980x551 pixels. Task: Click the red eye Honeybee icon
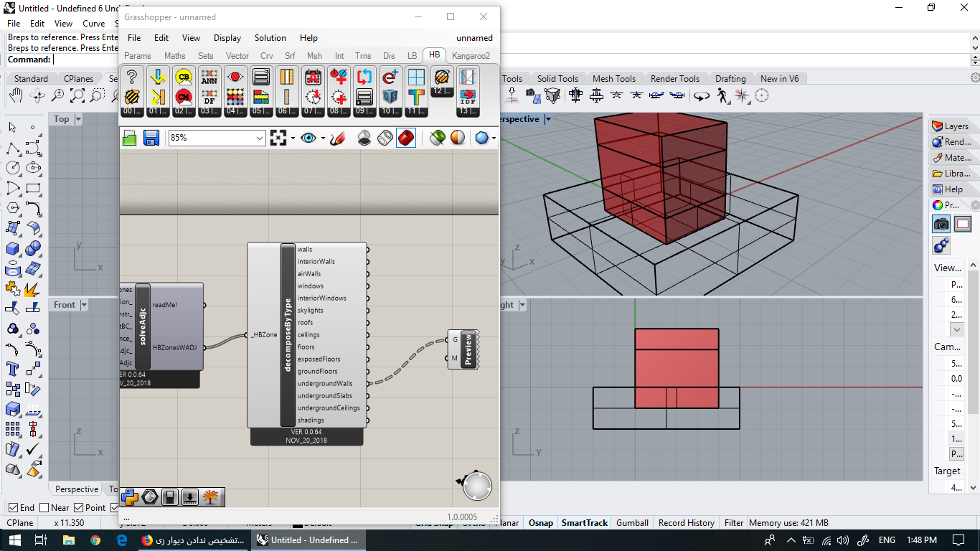pyautogui.click(x=235, y=77)
